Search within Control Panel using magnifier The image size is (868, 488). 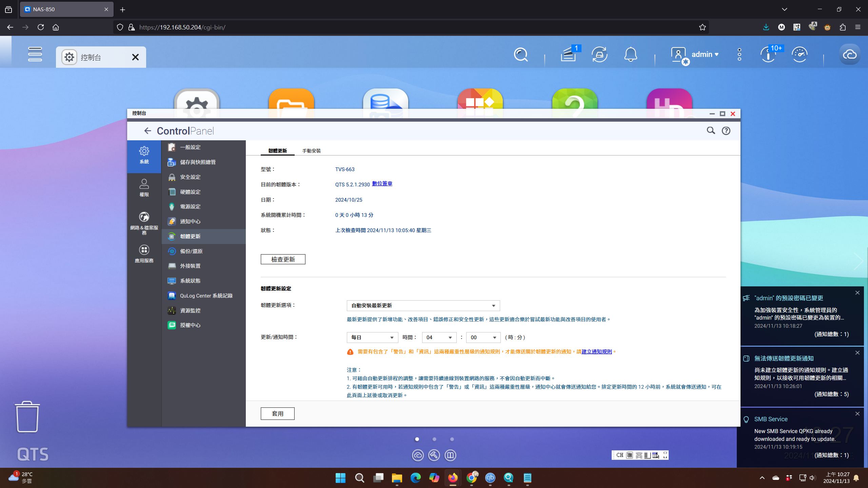[x=711, y=130]
